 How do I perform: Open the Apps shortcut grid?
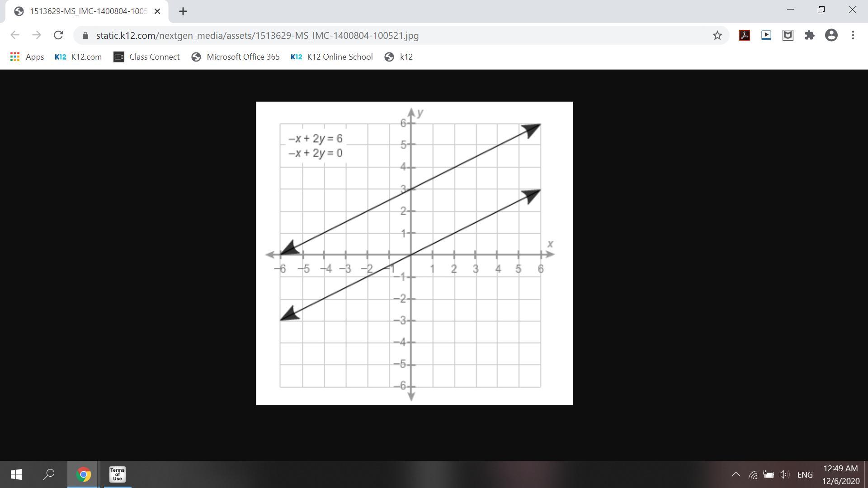(x=27, y=57)
